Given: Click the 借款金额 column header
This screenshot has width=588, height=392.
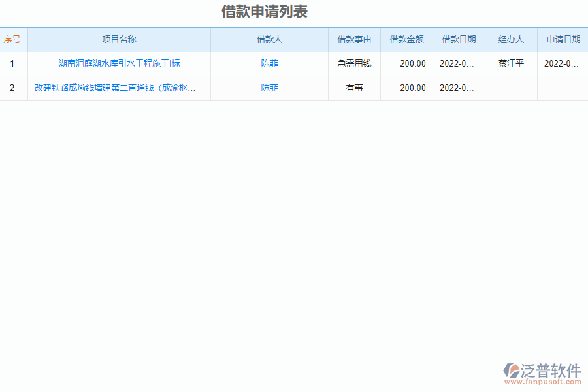Looking at the screenshot, I should pyautogui.click(x=406, y=39).
